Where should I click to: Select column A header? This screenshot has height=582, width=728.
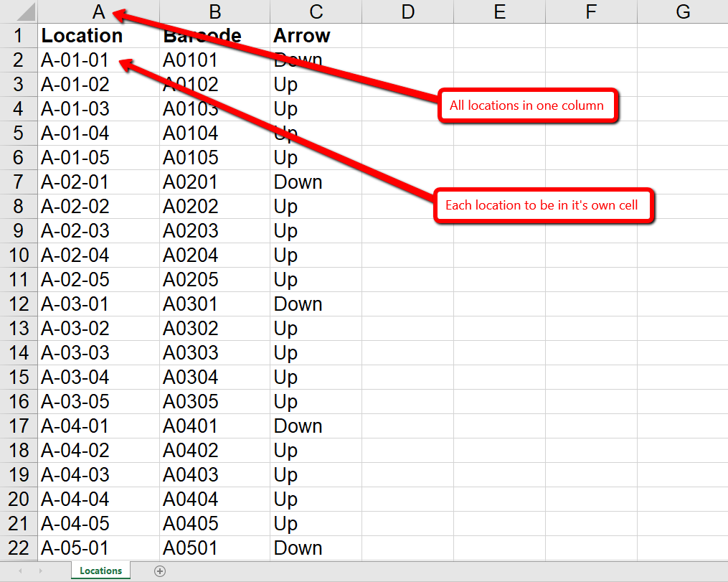click(x=98, y=11)
